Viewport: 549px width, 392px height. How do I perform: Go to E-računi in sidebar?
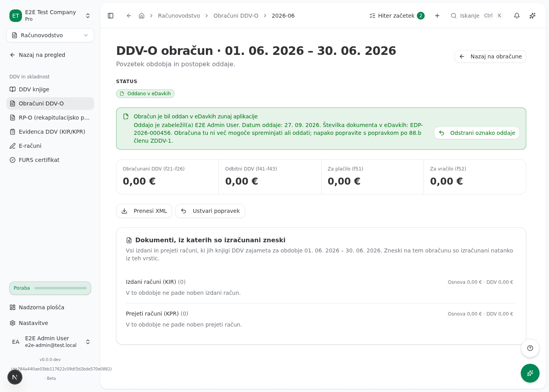pyautogui.click(x=50, y=146)
